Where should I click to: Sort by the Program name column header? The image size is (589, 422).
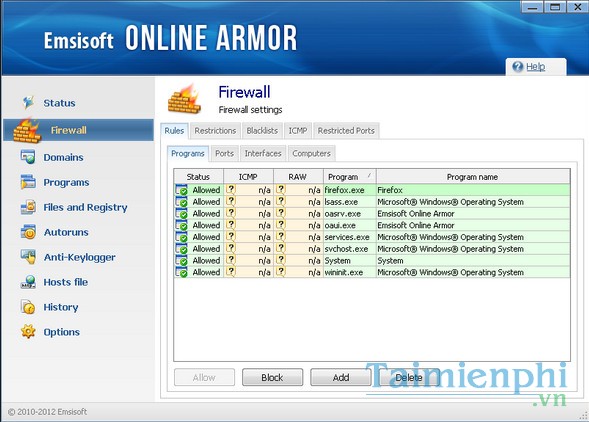pos(473,177)
